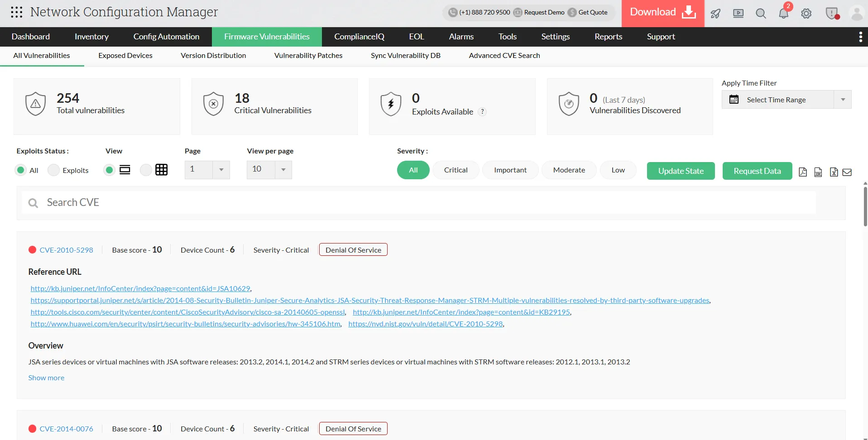Open the shield security alert icon
The image size is (868, 440).
832,13
